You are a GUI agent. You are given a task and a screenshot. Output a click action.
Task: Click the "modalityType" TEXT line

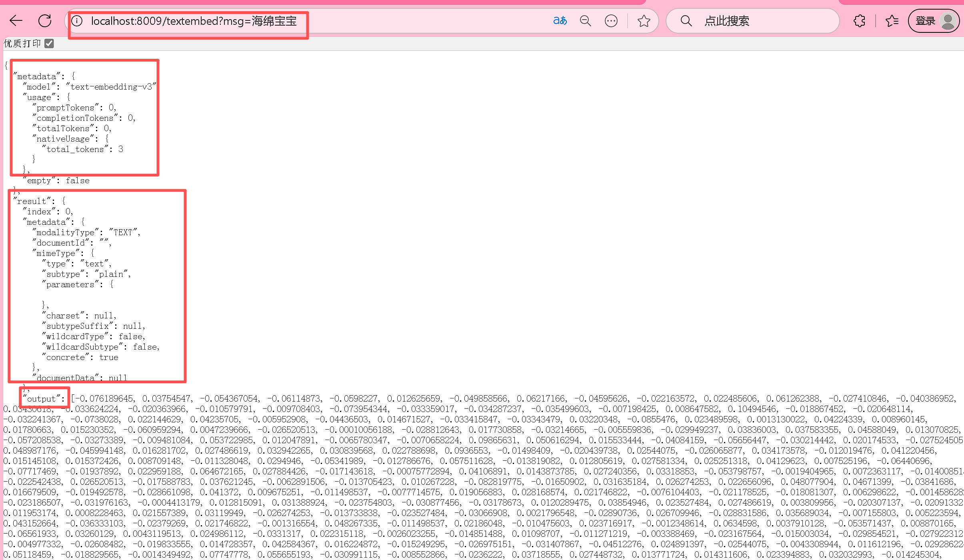click(x=86, y=232)
